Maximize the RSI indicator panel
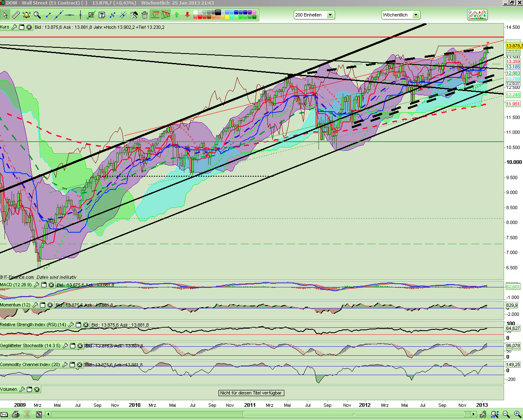This screenshot has width=523, height=420. [79, 325]
